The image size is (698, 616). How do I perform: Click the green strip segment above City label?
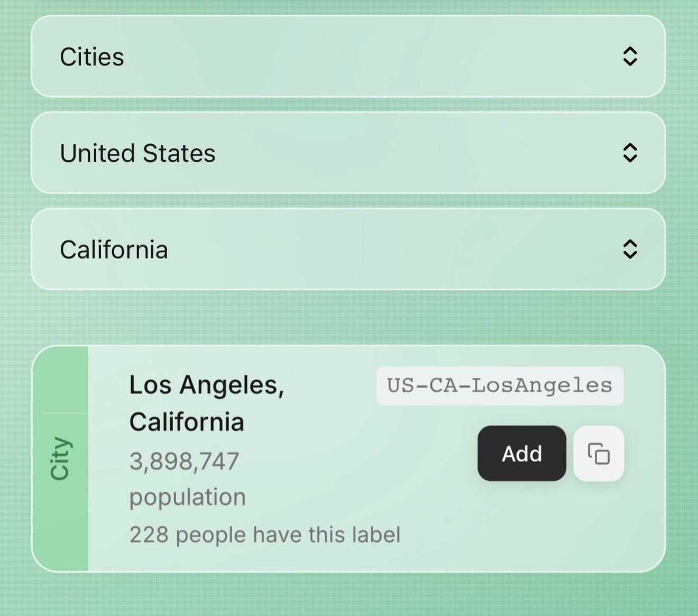pos(60,380)
